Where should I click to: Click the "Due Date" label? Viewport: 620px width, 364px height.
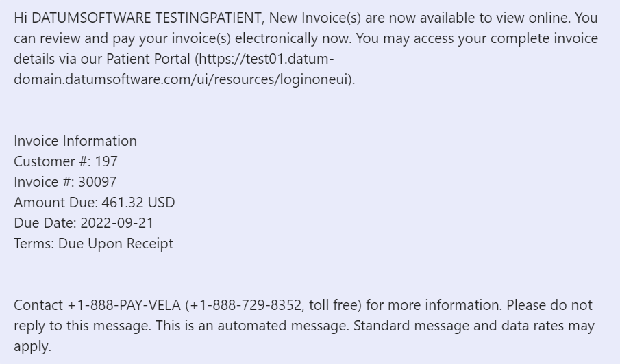coord(45,223)
